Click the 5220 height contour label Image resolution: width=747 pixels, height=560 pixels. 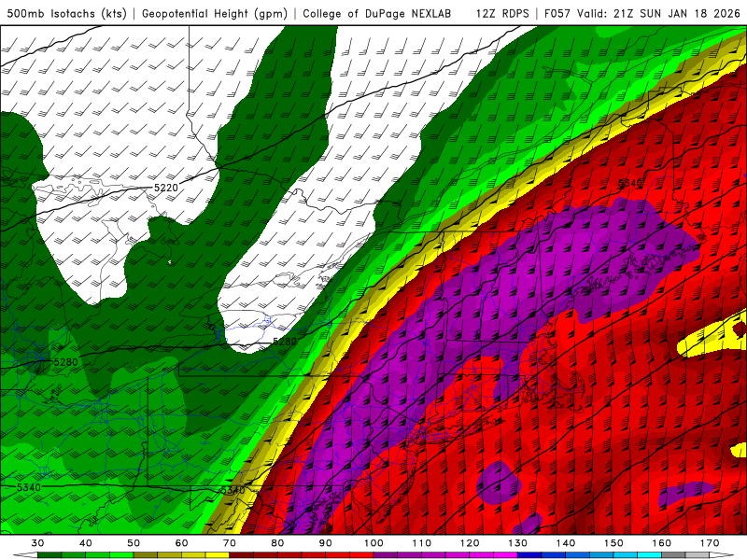click(166, 188)
